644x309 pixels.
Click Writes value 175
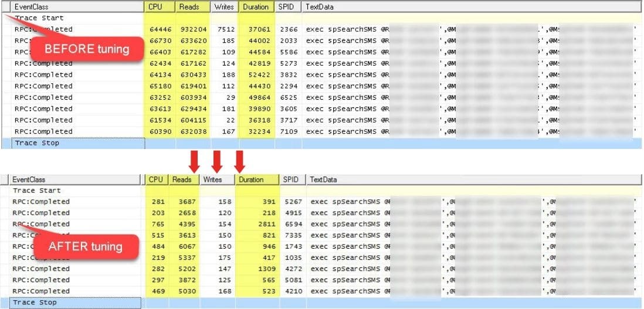point(225,258)
